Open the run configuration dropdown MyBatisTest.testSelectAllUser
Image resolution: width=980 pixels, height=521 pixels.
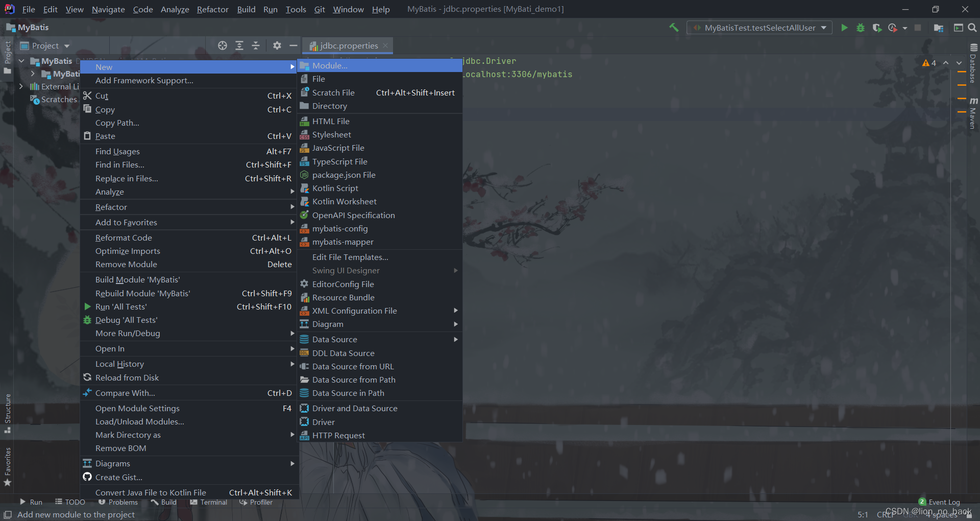click(759, 28)
